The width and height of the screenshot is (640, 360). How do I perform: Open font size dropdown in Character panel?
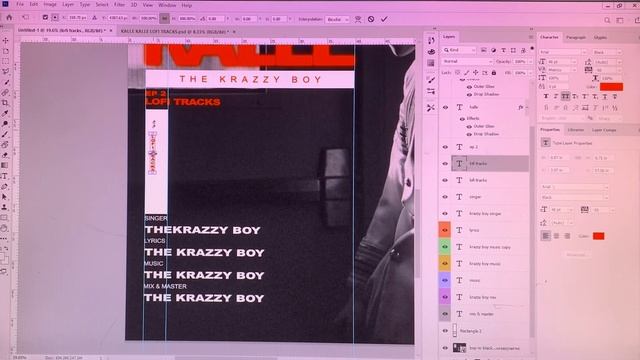tap(573, 62)
